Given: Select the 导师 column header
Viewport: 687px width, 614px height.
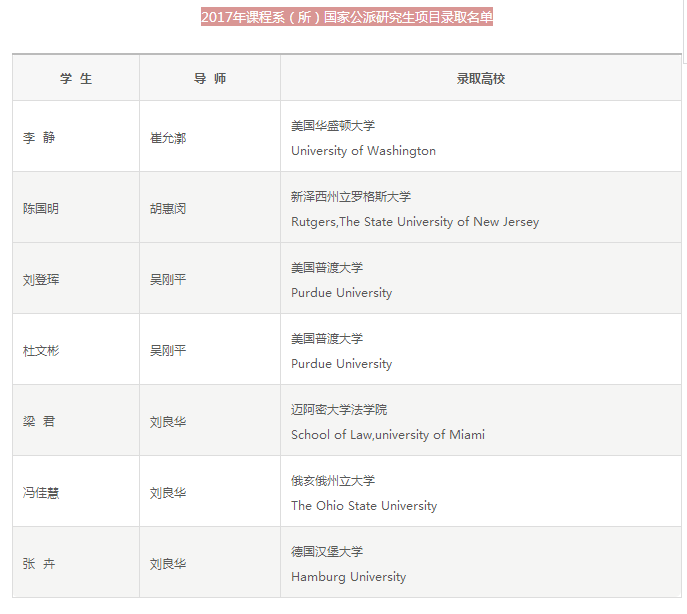Looking at the screenshot, I should tap(210, 78).
